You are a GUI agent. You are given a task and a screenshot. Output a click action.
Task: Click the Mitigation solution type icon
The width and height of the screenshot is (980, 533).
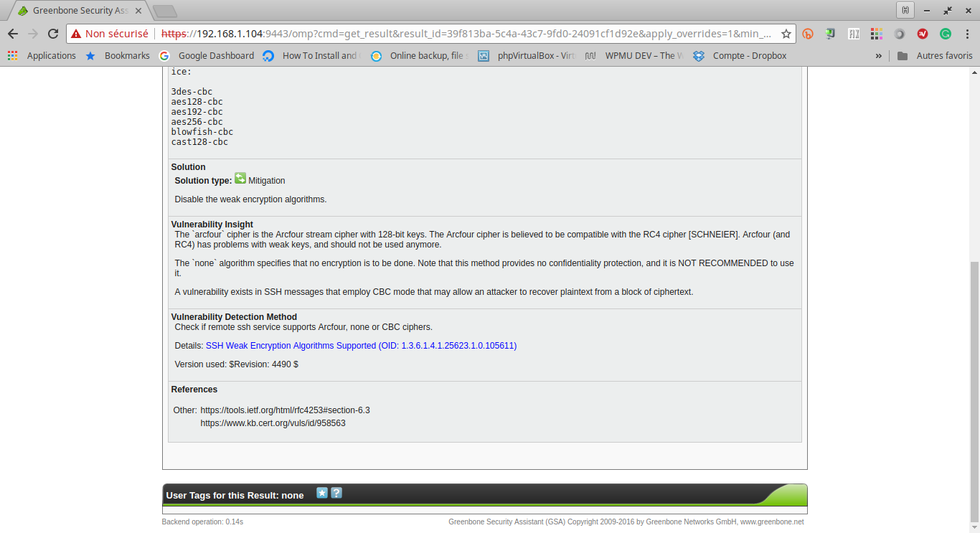240,179
